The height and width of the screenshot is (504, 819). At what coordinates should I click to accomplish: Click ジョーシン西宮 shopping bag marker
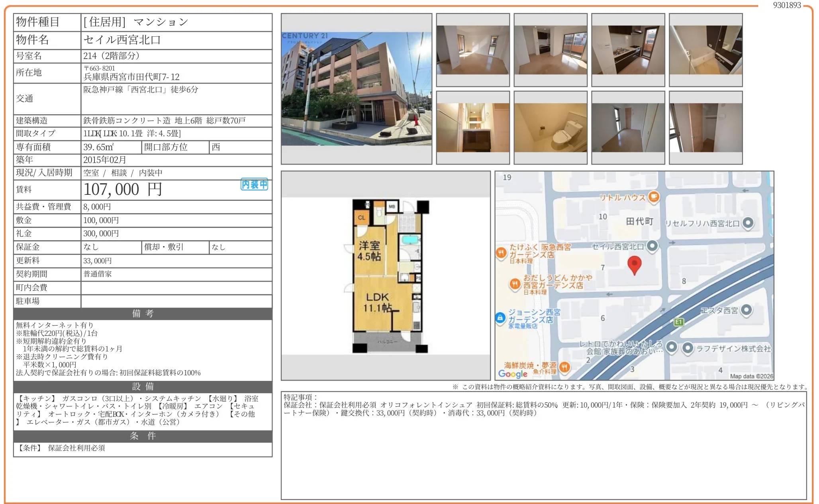tap(500, 318)
